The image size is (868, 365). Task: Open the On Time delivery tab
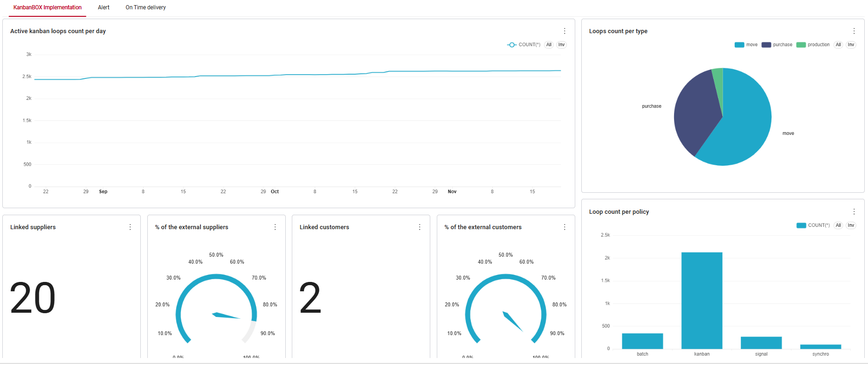coord(145,7)
